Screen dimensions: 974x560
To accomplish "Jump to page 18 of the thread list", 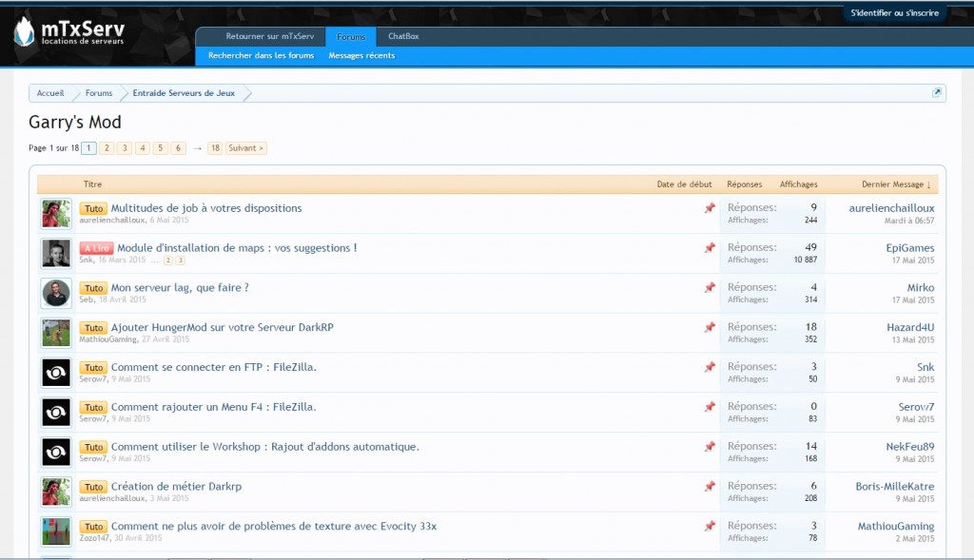I will tap(215, 148).
